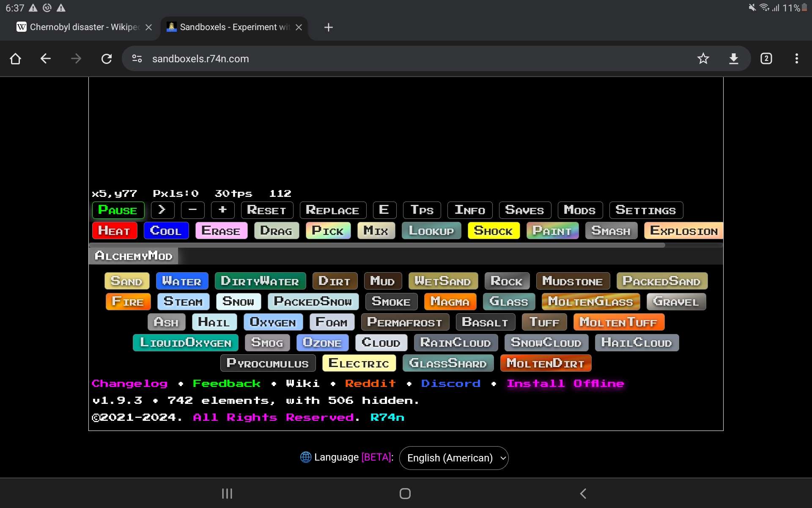Pick the Magma element swatch
812x508 pixels.
coord(450,301)
